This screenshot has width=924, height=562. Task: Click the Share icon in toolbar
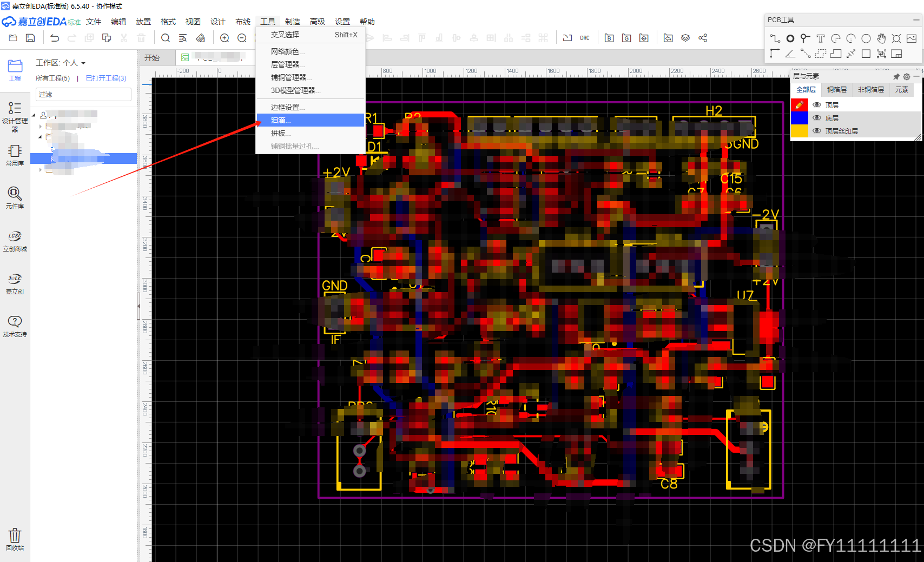(x=703, y=38)
